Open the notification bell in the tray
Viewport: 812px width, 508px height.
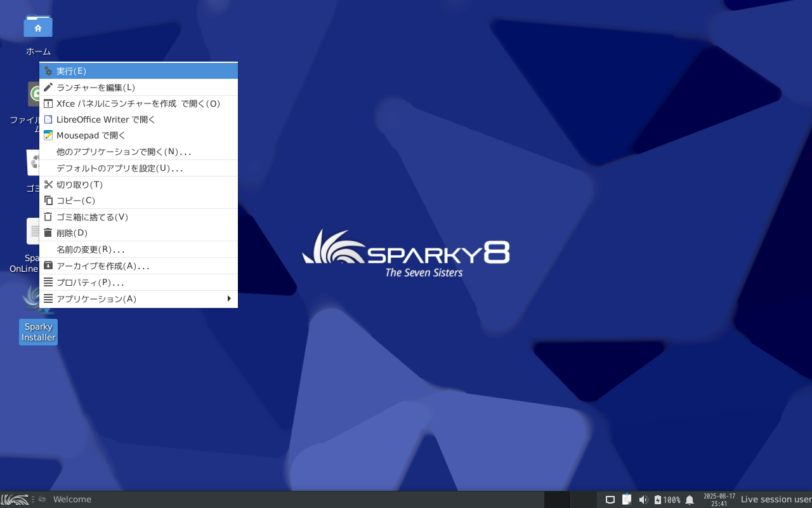(x=690, y=500)
